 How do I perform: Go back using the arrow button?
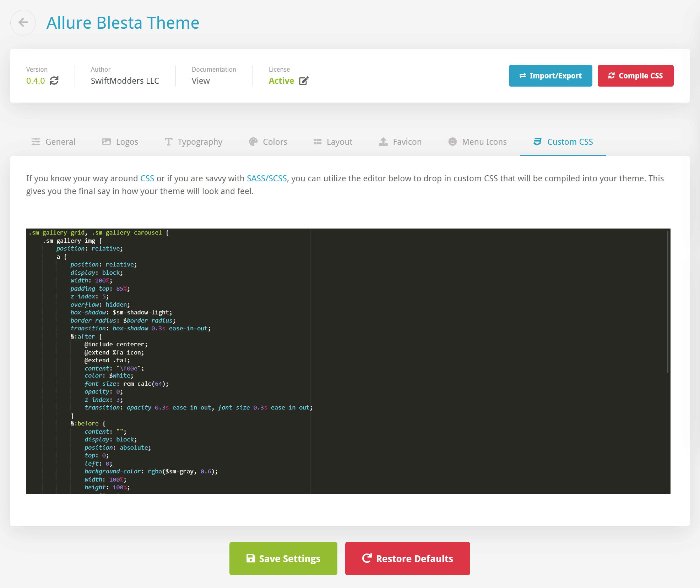point(23,23)
